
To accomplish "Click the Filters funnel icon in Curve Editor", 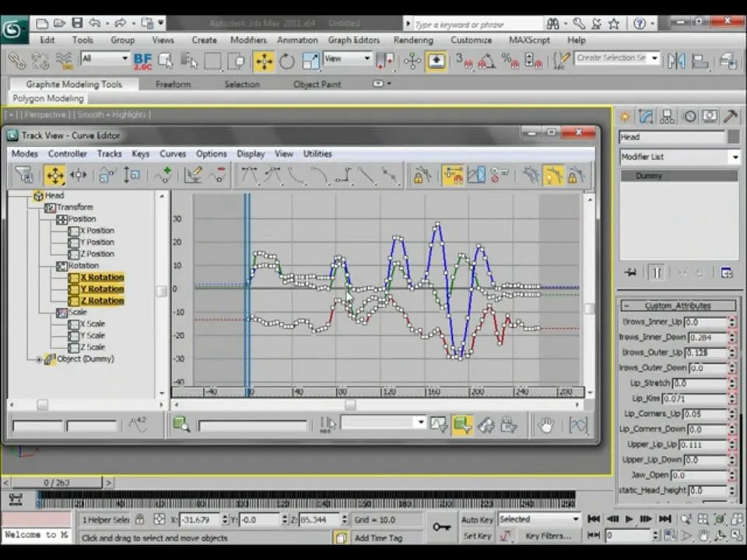I will pyautogui.click(x=23, y=175).
